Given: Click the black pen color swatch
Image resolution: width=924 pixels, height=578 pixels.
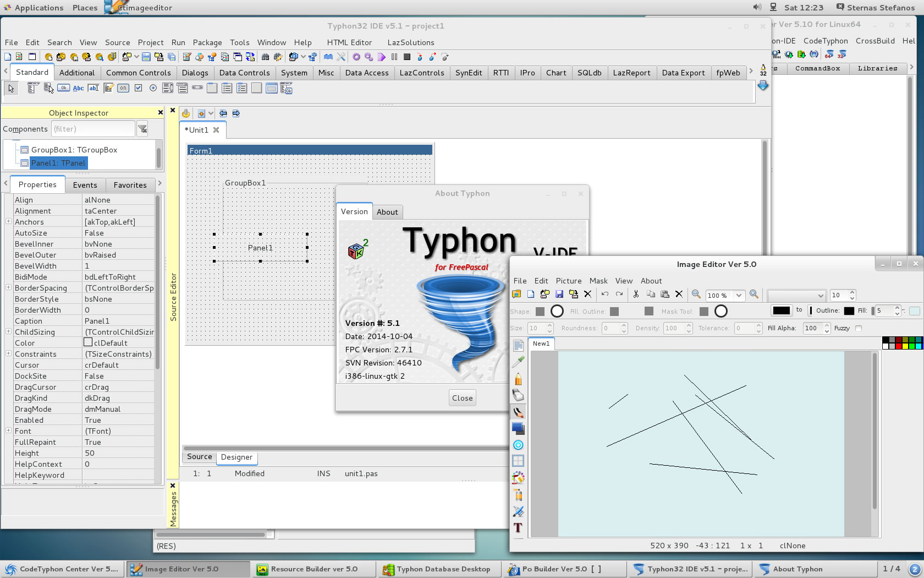Looking at the screenshot, I should (781, 310).
